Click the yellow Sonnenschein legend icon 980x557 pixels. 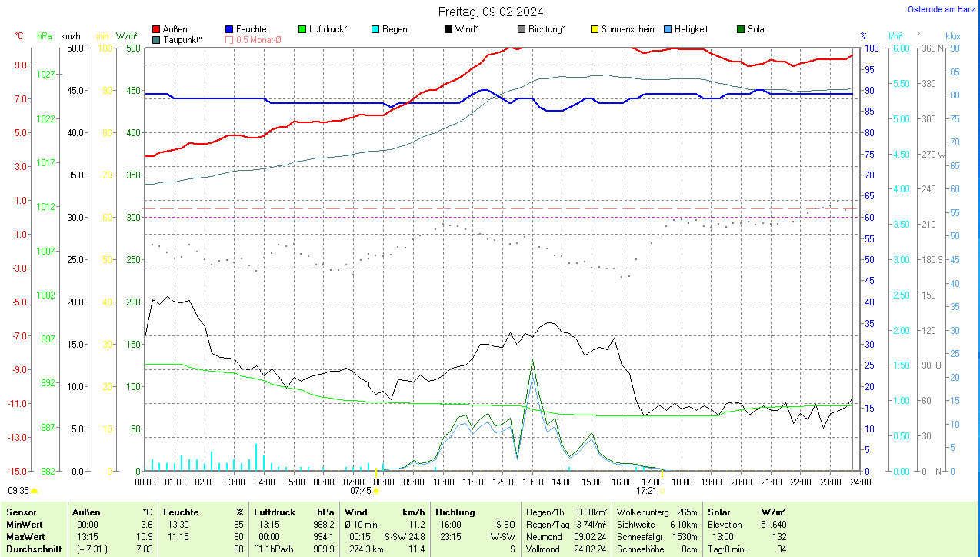click(x=595, y=29)
